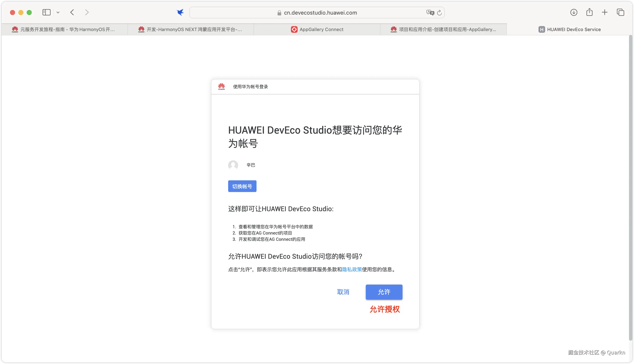The height and width of the screenshot is (364, 634).
Task: Click the 切换帐号 button
Action: (242, 186)
